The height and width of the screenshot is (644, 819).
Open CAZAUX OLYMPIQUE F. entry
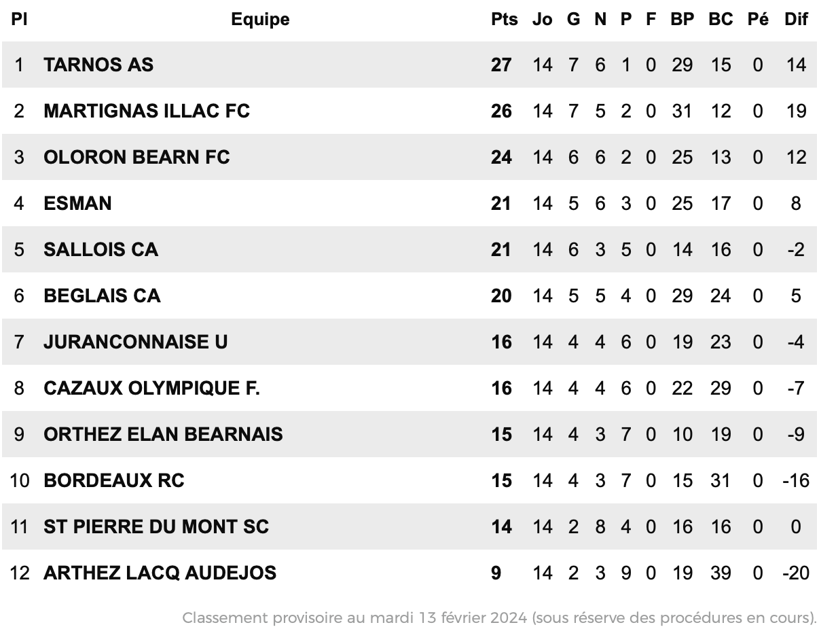point(151,389)
